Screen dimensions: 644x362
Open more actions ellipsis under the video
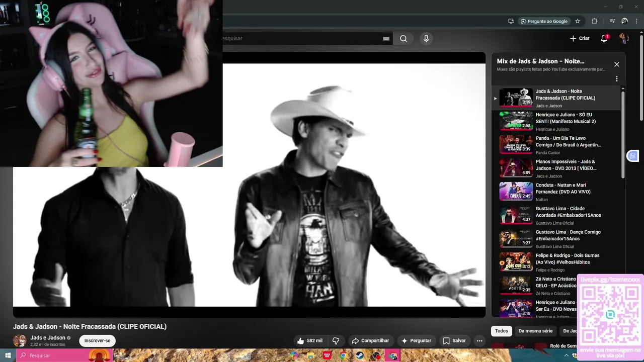tap(479, 341)
